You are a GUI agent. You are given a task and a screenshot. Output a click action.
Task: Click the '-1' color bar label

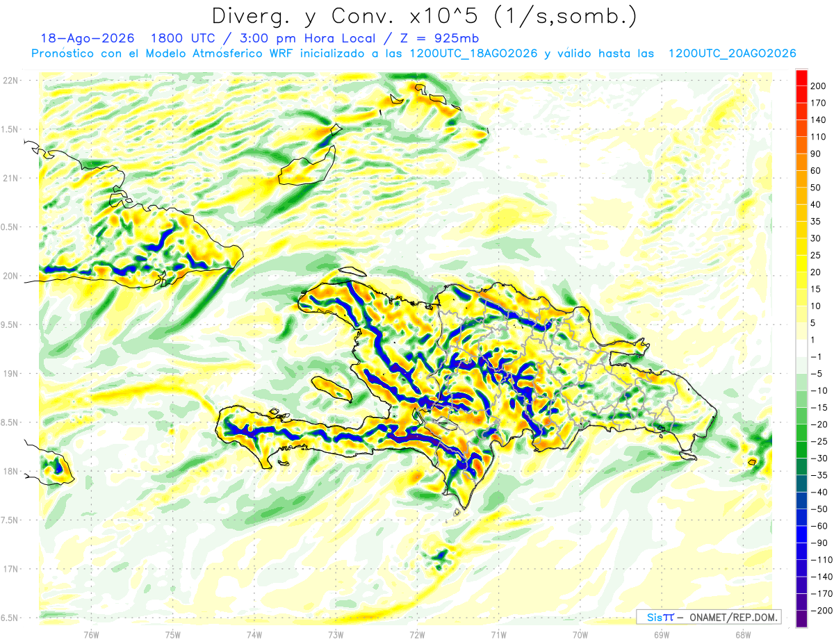coord(817,357)
